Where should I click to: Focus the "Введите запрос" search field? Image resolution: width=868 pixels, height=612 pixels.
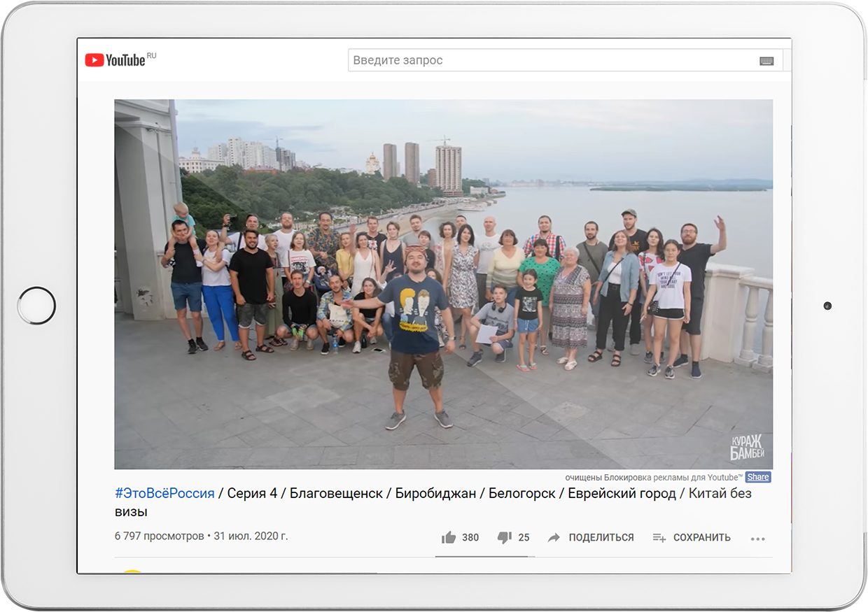point(546,60)
